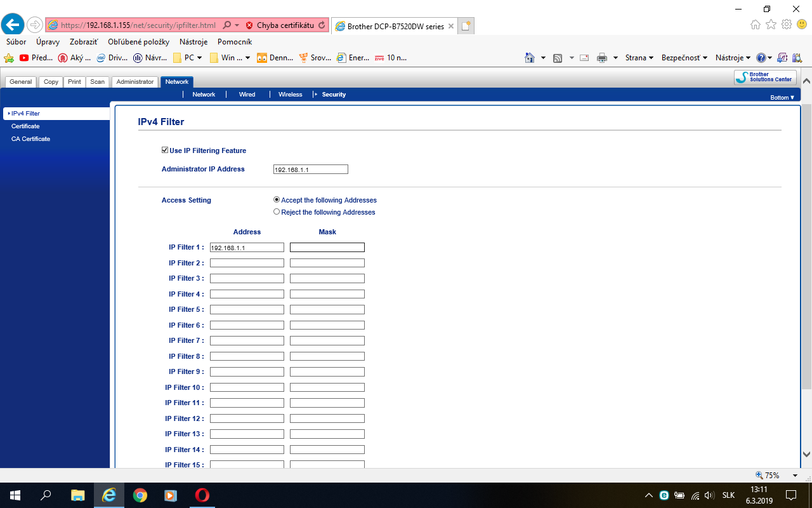Uncheck Use IP Filtering Feature
The height and width of the screenshot is (508, 812).
point(165,150)
